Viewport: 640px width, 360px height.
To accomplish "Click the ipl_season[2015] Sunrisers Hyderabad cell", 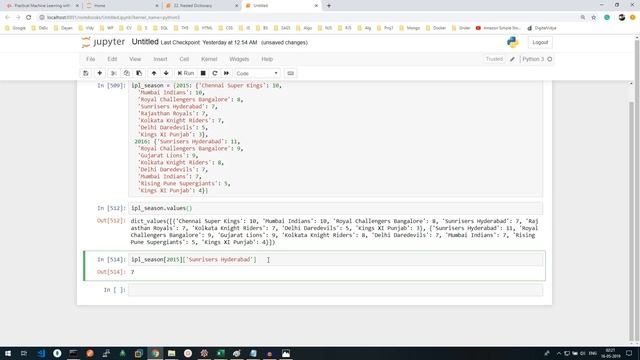I will pyautogui.click(x=336, y=260).
